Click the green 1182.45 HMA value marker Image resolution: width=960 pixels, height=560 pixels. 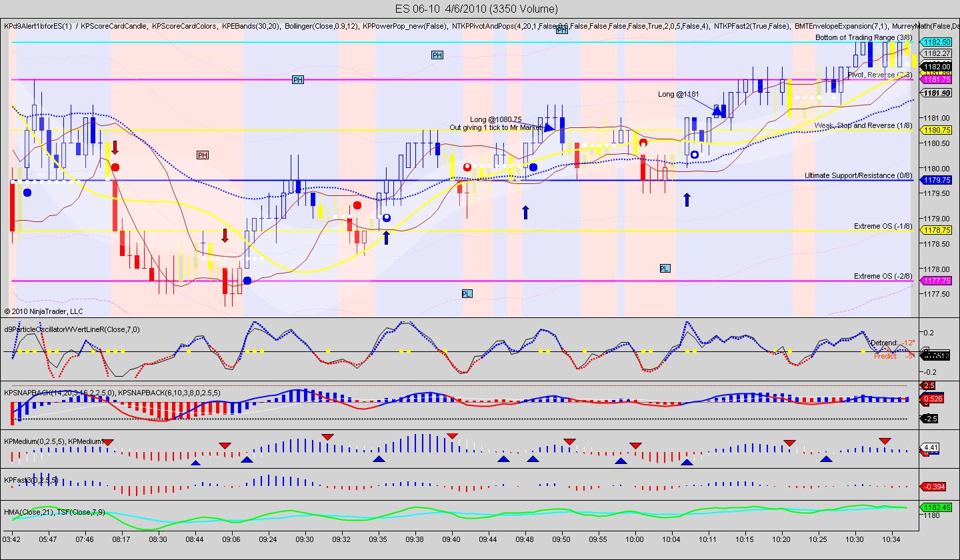[x=935, y=507]
